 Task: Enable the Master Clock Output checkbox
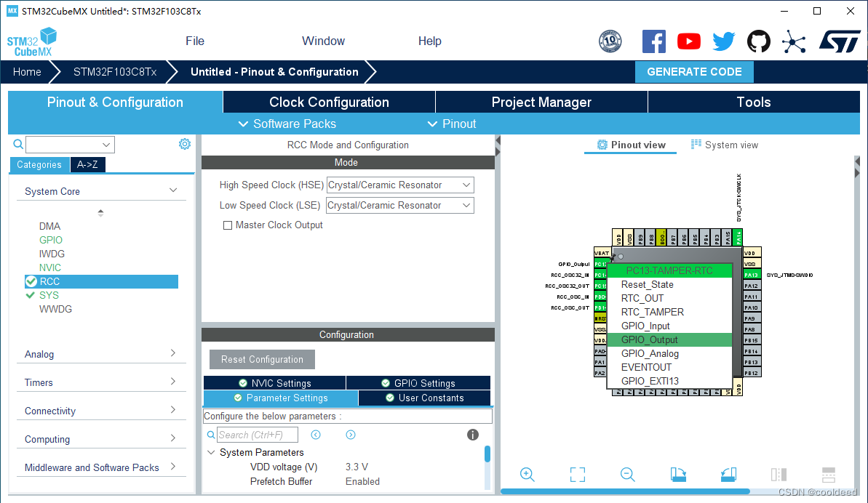tap(228, 225)
